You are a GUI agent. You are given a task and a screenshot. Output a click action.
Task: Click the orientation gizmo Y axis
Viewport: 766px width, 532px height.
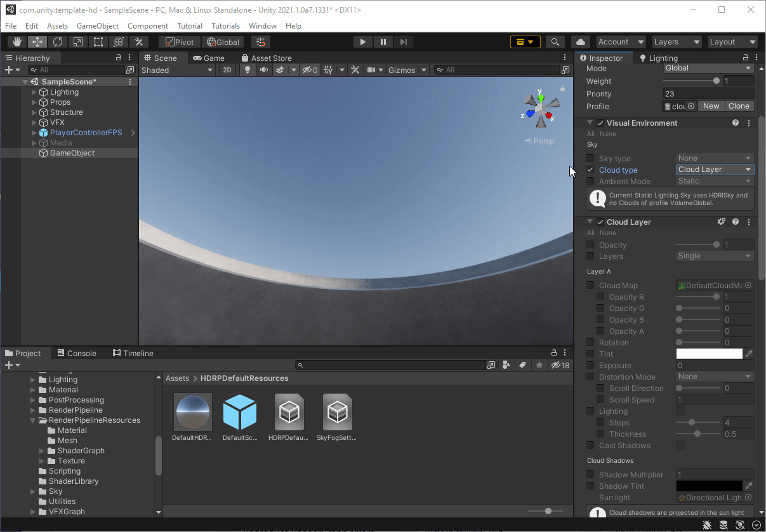coord(540,98)
